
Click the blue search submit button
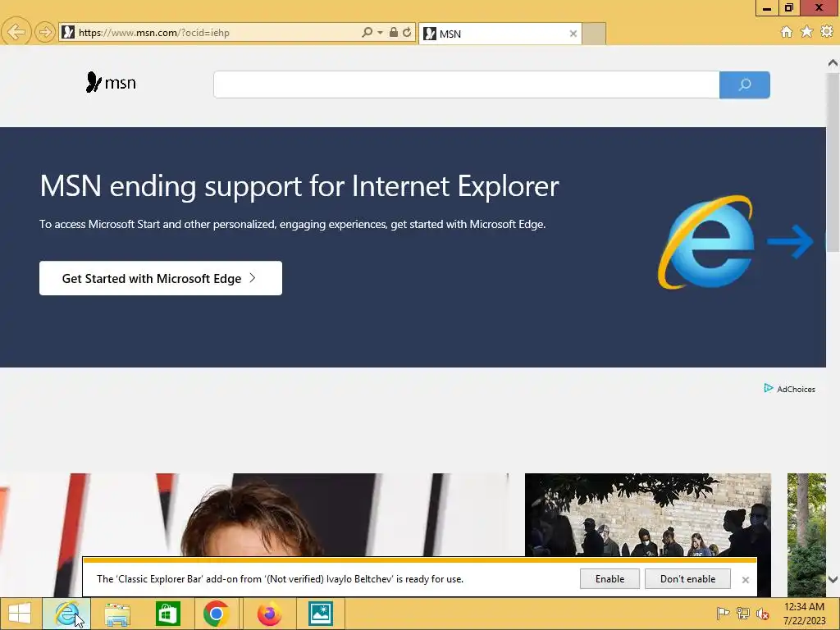[745, 84]
